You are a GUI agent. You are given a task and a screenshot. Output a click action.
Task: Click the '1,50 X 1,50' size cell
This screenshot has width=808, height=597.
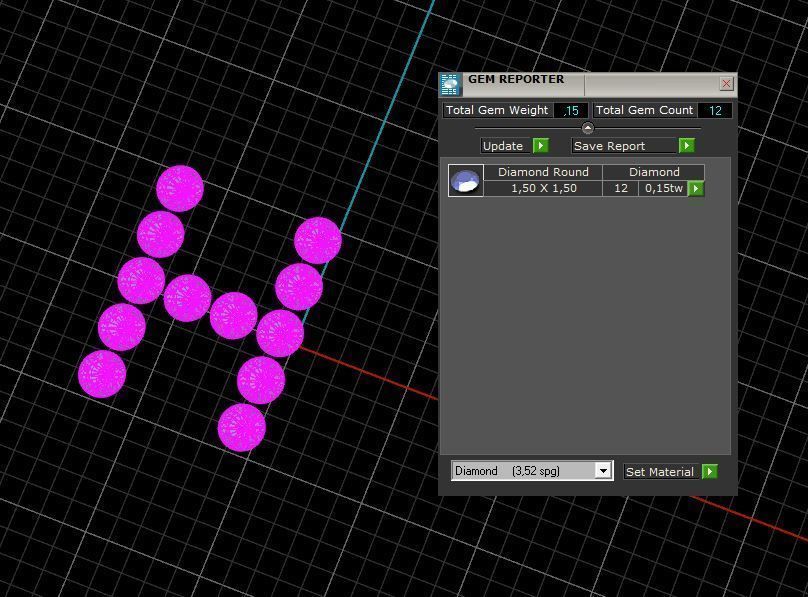(543, 189)
